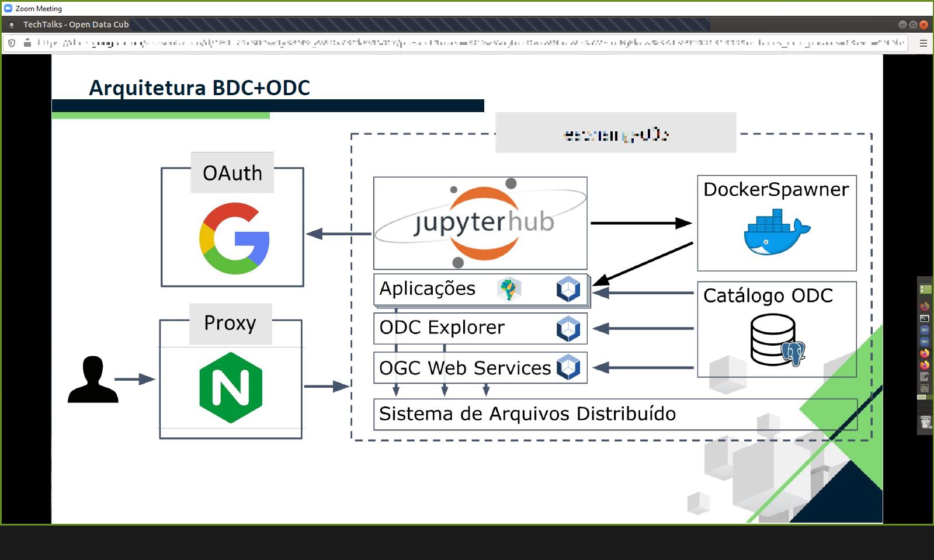Viewport: 934px width, 560px height.
Task: Click the black user silhouette icon
Action: click(93, 379)
